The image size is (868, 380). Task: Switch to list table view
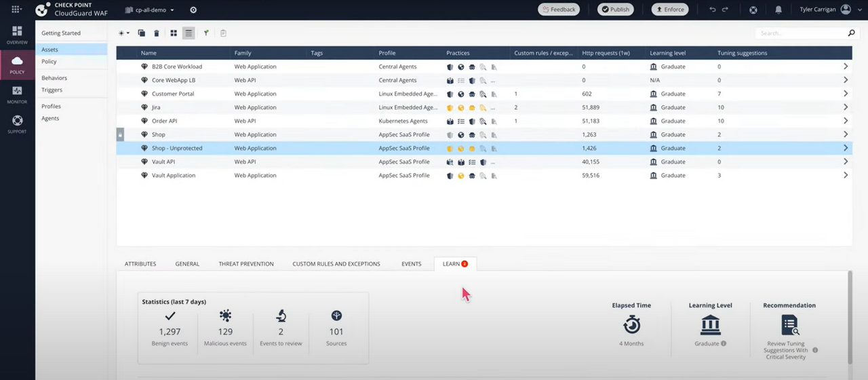click(189, 33)
